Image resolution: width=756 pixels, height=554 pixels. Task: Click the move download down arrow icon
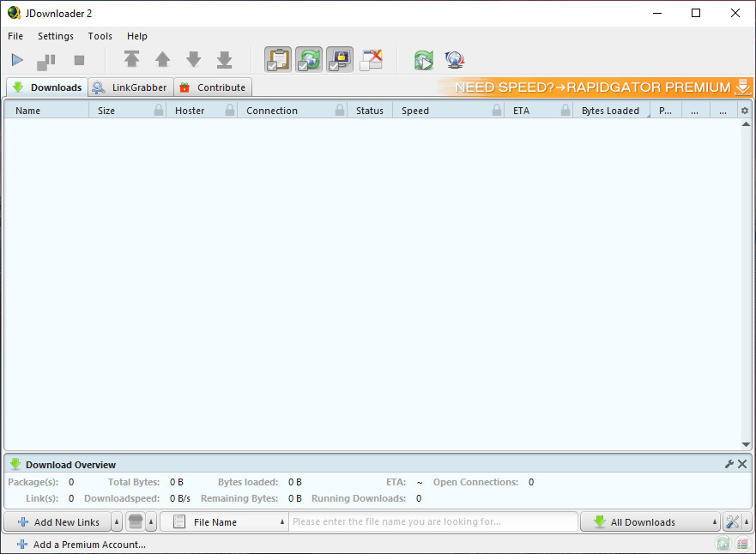coord(193,59)
